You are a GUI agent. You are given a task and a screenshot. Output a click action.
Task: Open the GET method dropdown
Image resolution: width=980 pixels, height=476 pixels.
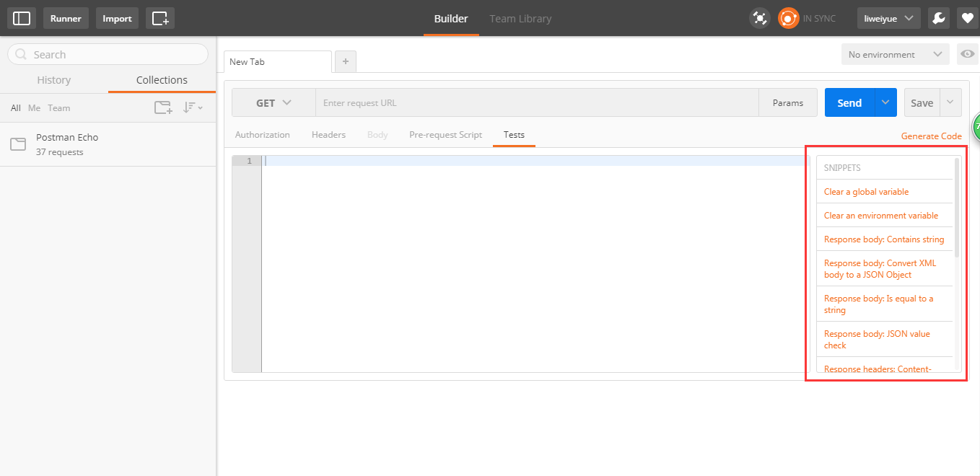(x=274, y=102)
